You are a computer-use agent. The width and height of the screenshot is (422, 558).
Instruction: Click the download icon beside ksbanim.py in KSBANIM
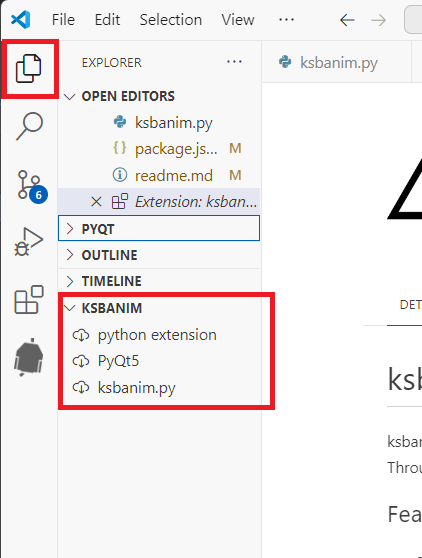81,387
